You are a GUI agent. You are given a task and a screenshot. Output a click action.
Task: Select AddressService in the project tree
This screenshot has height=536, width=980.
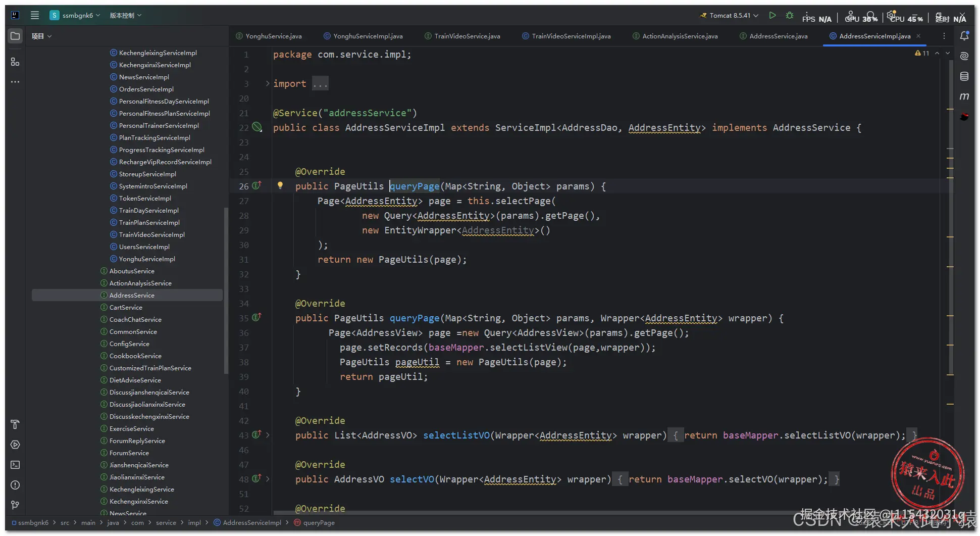point(127,295)
